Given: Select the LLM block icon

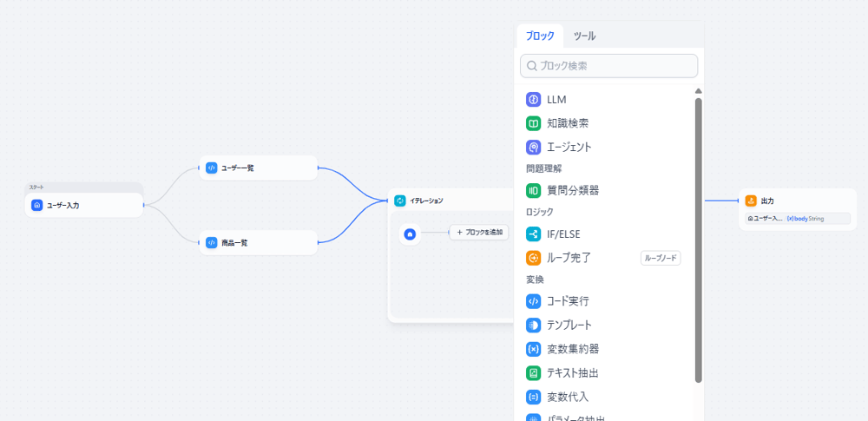Looking at the screenshot, I should [533, 100].
